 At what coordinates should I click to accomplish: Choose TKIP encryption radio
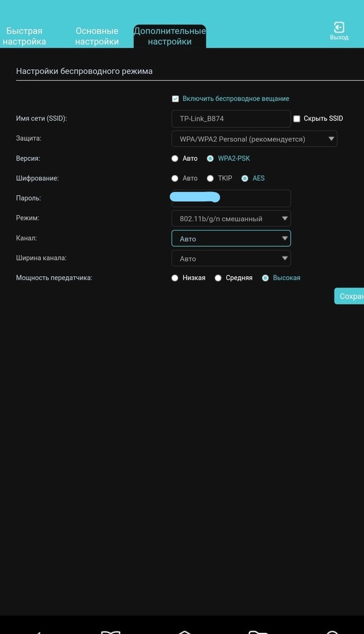(211, 178)
